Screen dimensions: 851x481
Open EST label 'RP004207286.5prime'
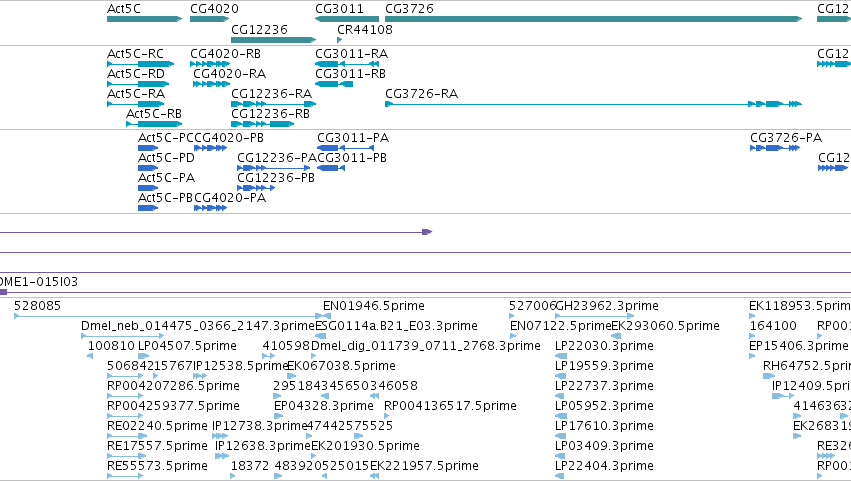coord(173,387)
